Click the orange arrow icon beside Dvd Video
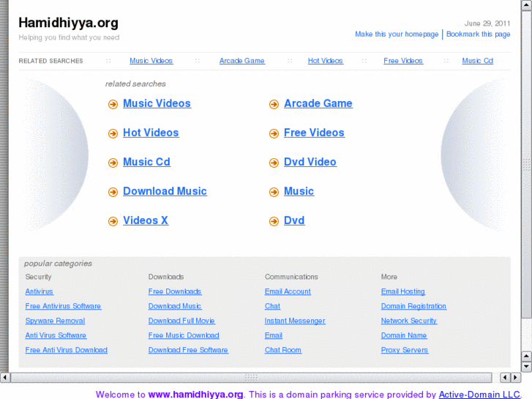532x399 pixels. tap(274, 163)
